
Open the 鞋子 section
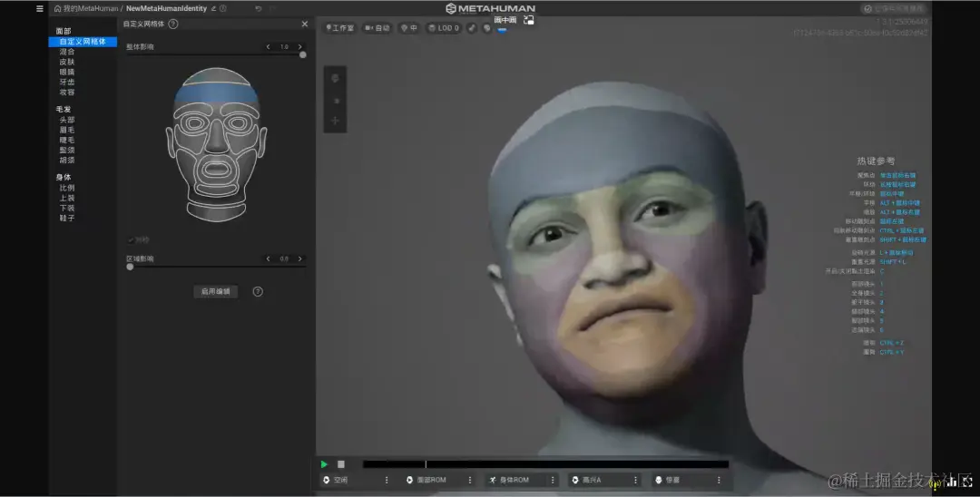click(67, 218)
